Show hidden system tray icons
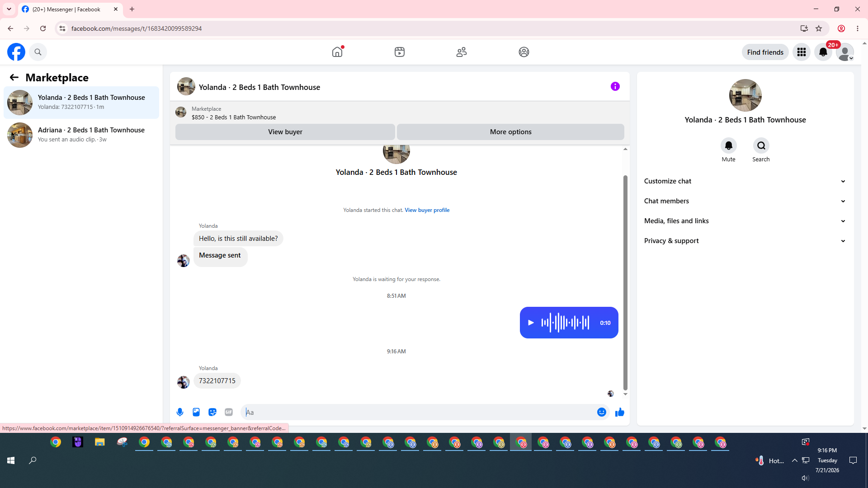 click(x=794, y=460)
